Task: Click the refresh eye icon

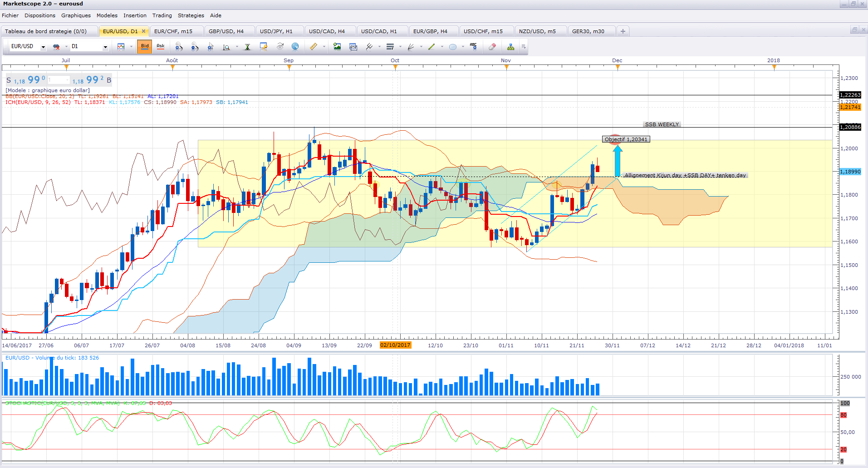Action: coord(280,46)
